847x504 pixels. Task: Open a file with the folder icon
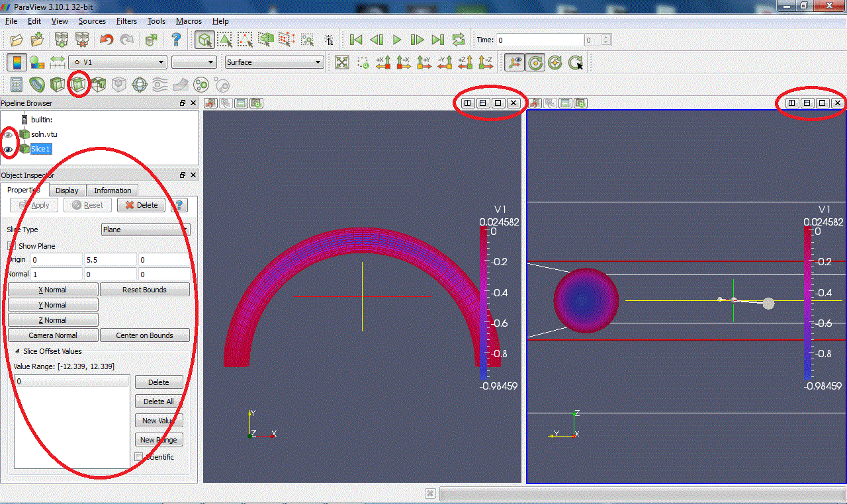[x=17, y=40]
